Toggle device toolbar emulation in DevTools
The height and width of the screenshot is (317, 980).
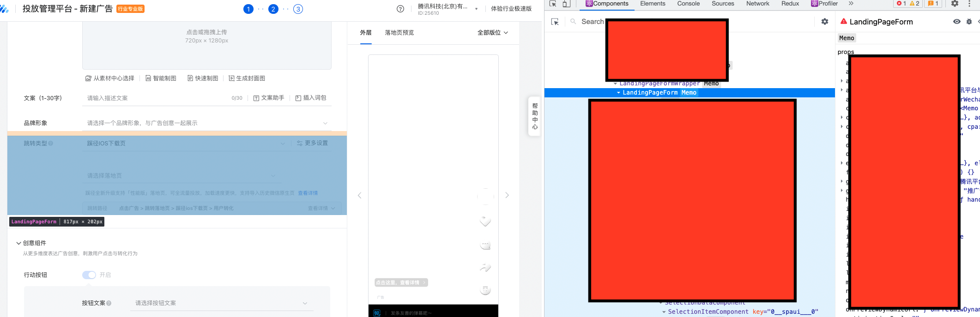click(566, 4)
